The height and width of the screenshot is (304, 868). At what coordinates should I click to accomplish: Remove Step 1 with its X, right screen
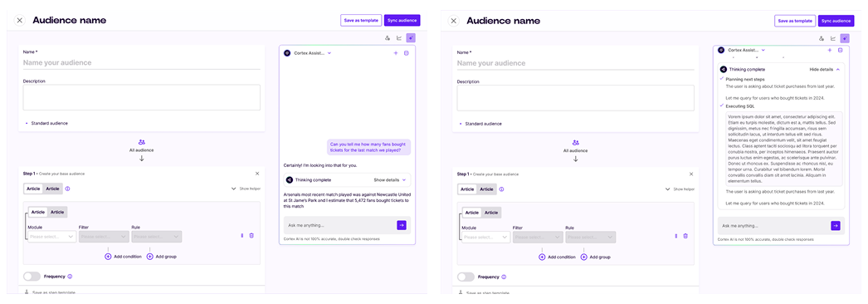pyautogui.click(x=691, y=174)
